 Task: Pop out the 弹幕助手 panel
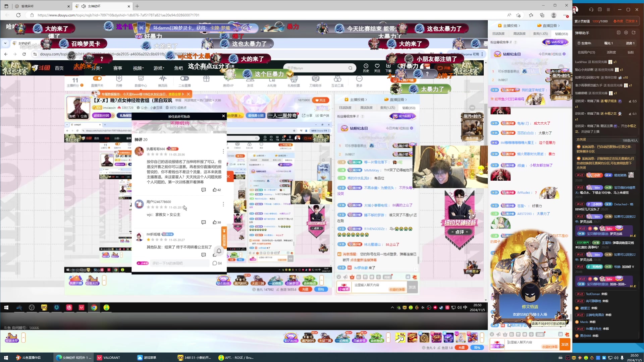634,33
